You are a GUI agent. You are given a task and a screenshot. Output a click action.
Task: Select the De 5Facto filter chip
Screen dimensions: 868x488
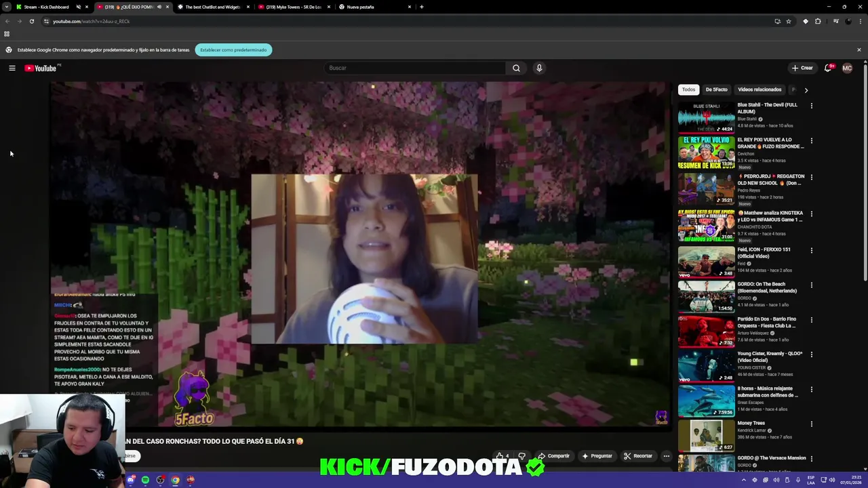coord(716,89)
